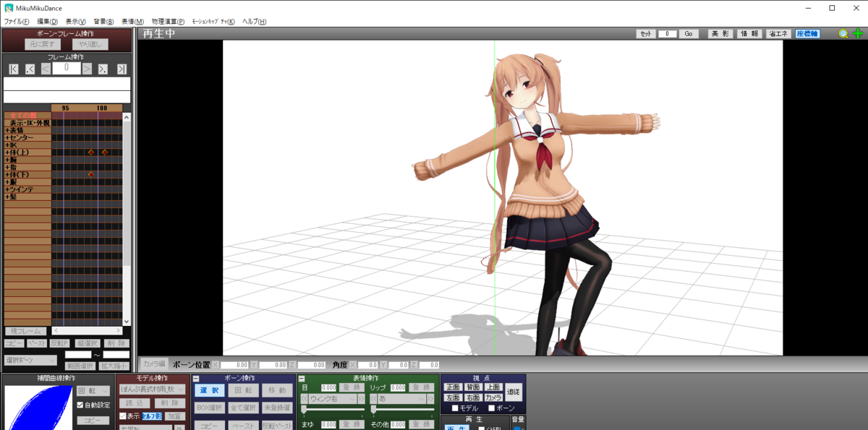Image resolution: width=868 pixels, height=430 pixels.
Task: Collapse the bone operation panel minus icon
Action: pyautogui.click(x=196, y=379)
